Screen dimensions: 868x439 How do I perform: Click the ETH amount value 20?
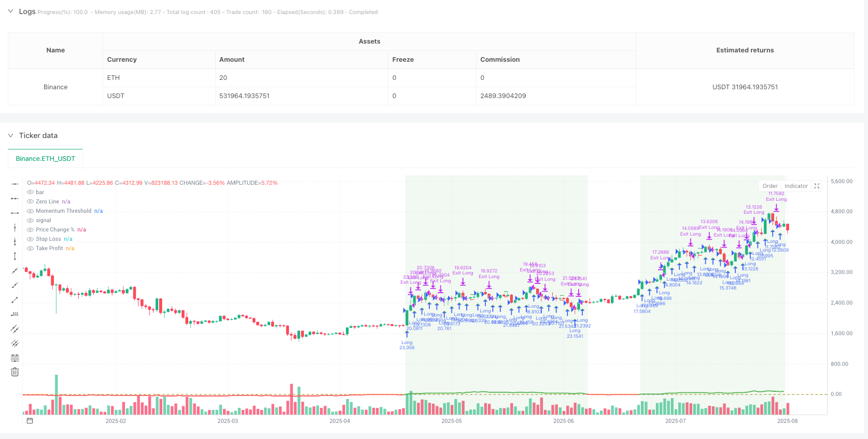(223, 78)
